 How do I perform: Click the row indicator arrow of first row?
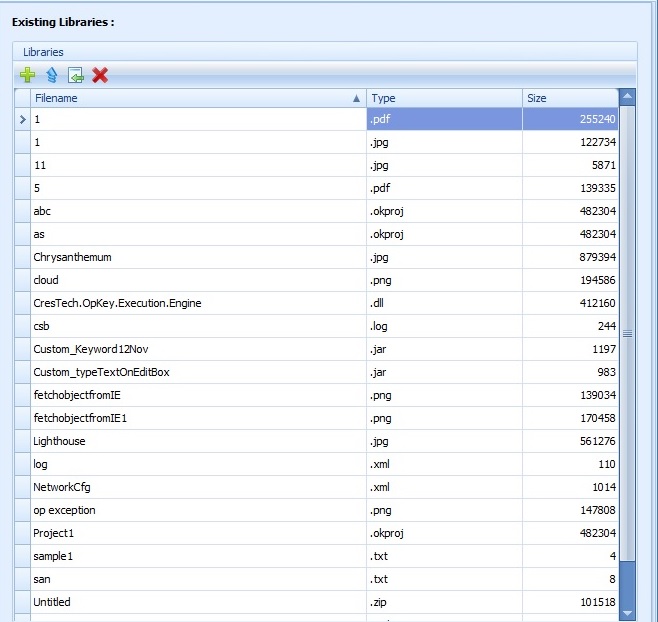coord(23,119)
